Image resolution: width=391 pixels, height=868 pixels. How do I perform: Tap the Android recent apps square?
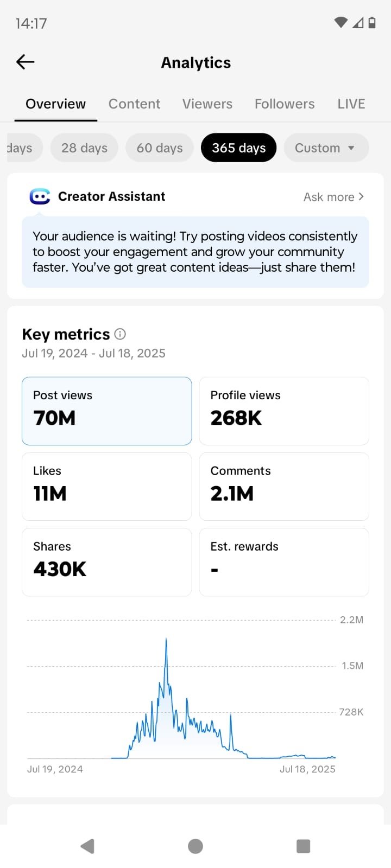tap(304, 846)
